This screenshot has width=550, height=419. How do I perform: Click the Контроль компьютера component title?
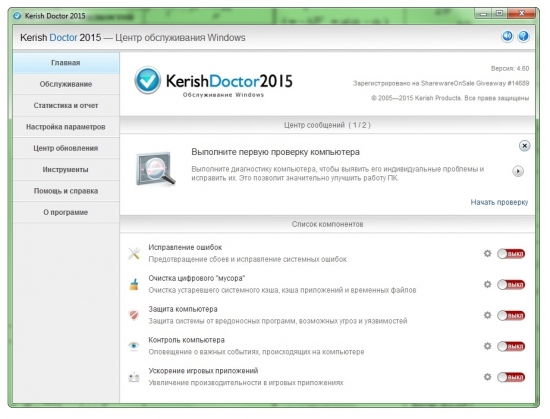tap(187, 340)
